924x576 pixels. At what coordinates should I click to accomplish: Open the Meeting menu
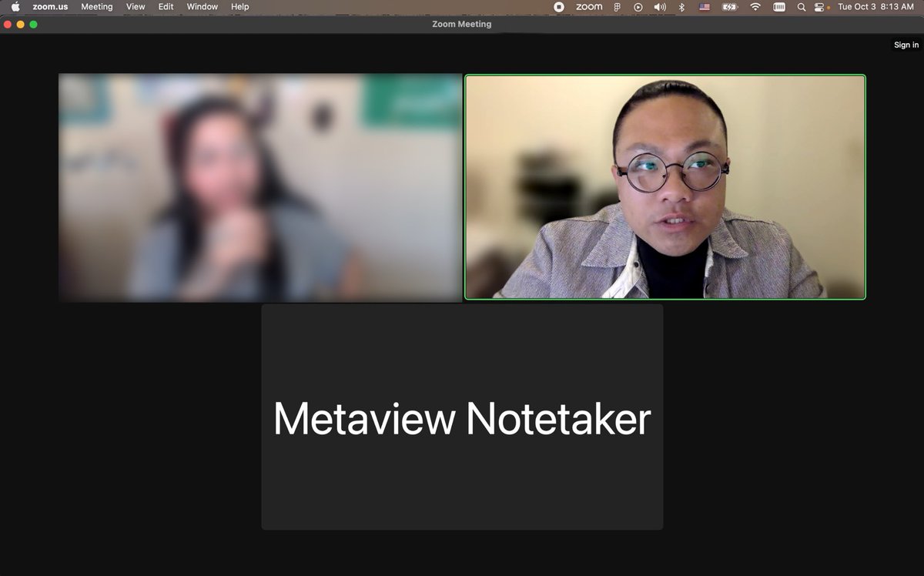click(x=97, y=6)
